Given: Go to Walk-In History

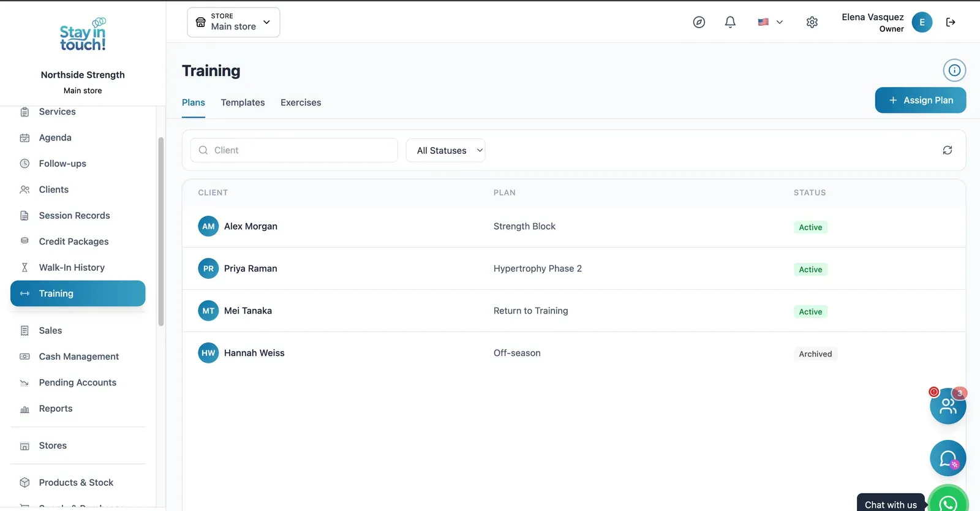Looking at the screenshot, I should (x=78, y=268).
